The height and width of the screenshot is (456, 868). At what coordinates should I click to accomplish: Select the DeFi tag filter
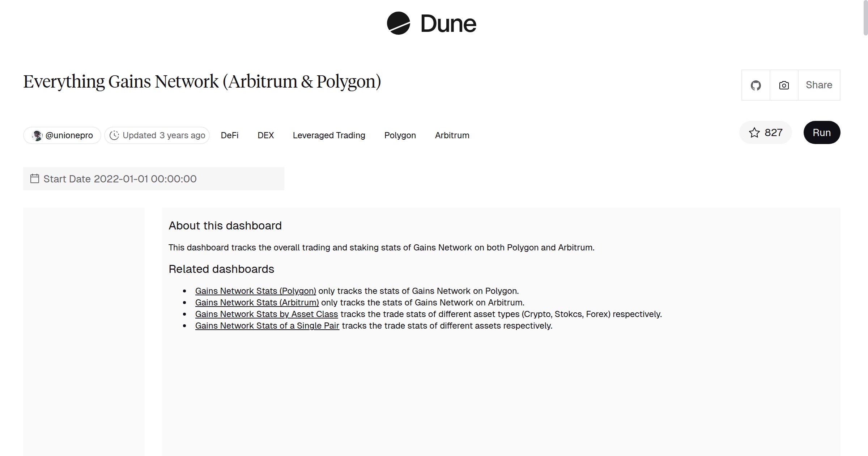230,135
